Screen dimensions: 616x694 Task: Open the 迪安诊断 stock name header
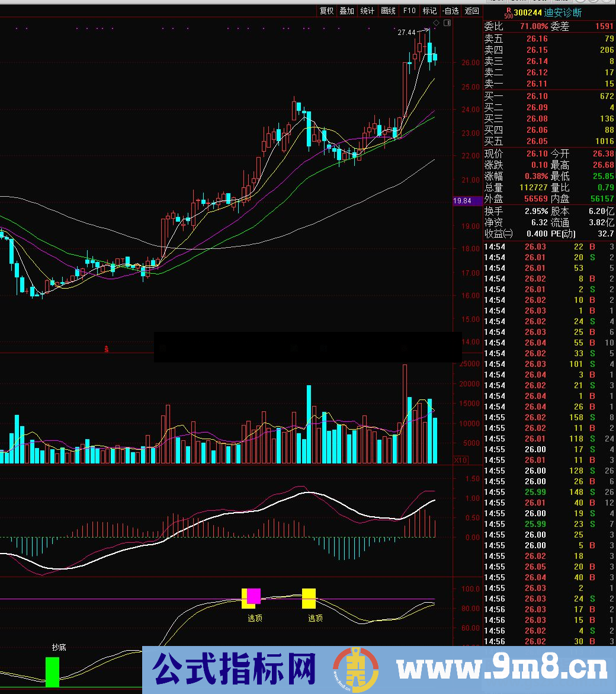point(563,12)
